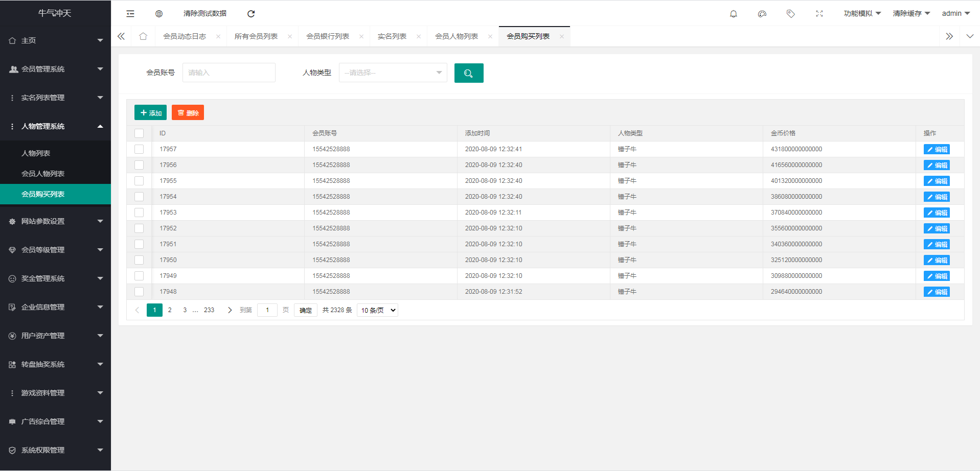Switch to the 所有会员列表 tab
Viewport: 980px width, 471px height.
pos(256,36)
